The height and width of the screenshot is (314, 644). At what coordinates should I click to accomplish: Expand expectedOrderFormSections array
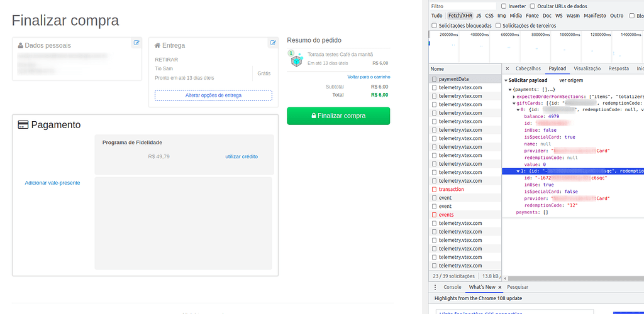pyautogui.click(x=514, y=96)
